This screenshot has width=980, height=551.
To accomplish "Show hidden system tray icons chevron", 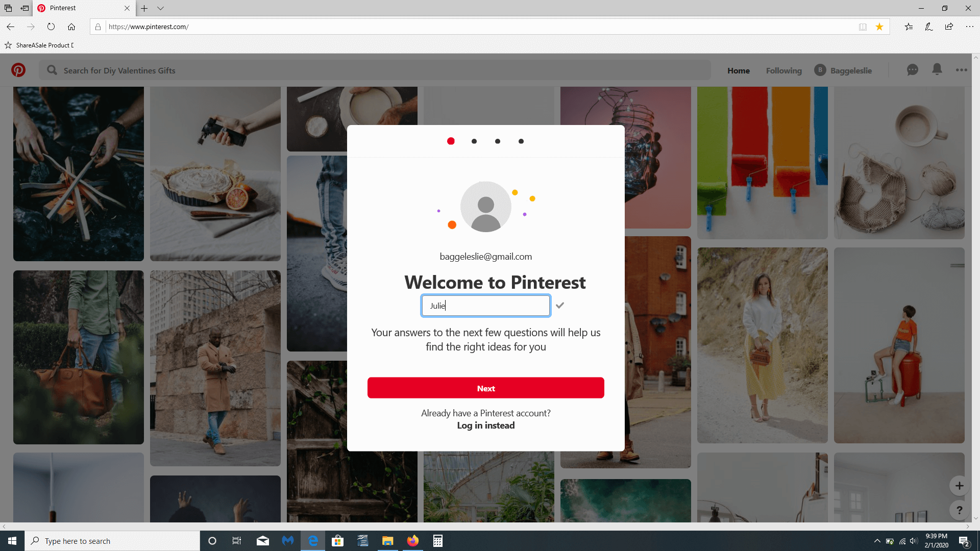I will (877, 541).
